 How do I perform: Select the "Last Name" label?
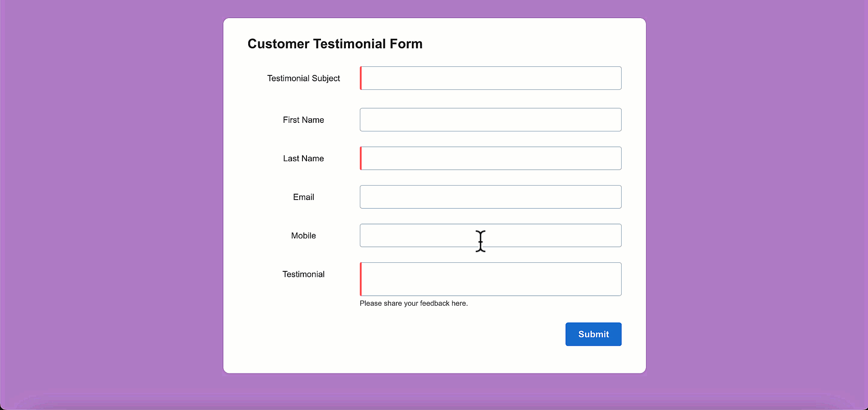point(303,158)
